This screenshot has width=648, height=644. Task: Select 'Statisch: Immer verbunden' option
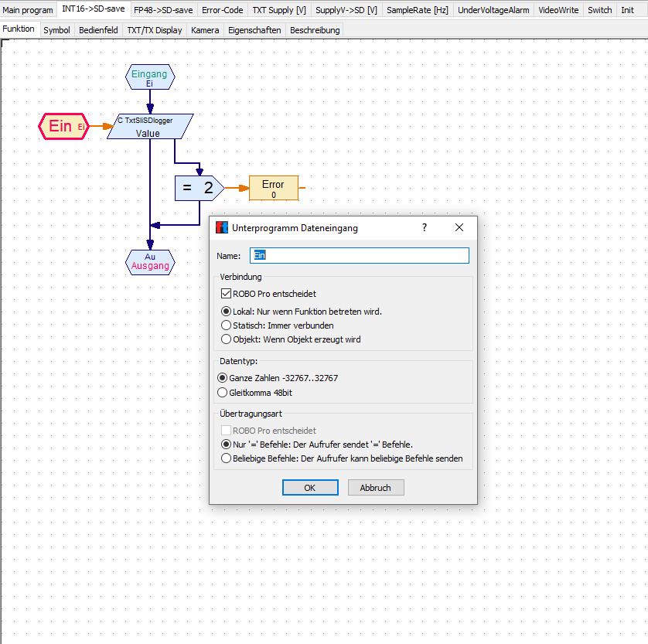[278, 325]
